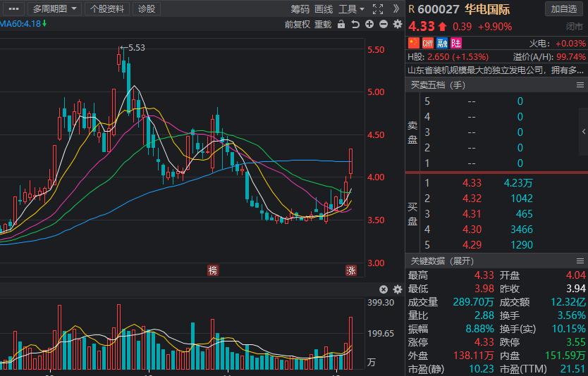Collapse panel with double chevron icon

pos(396,9)
